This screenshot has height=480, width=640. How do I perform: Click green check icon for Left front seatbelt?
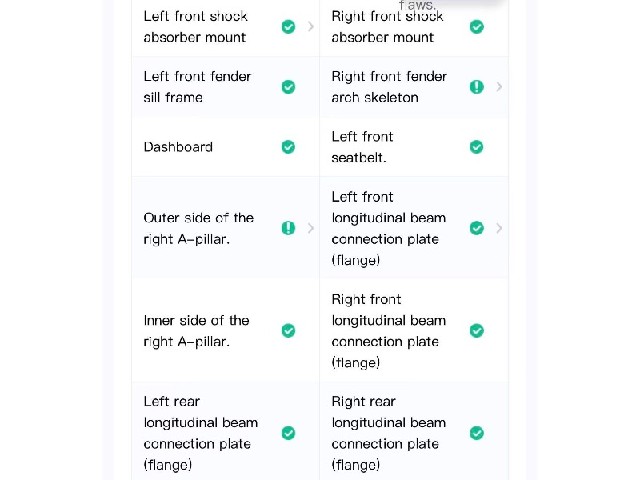[x=477, y=147]
